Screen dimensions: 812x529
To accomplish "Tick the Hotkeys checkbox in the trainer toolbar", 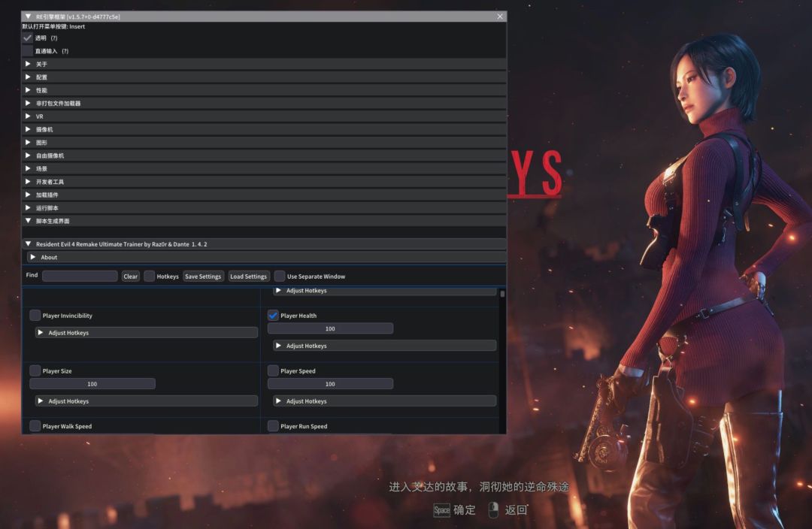I will point(149,276).
